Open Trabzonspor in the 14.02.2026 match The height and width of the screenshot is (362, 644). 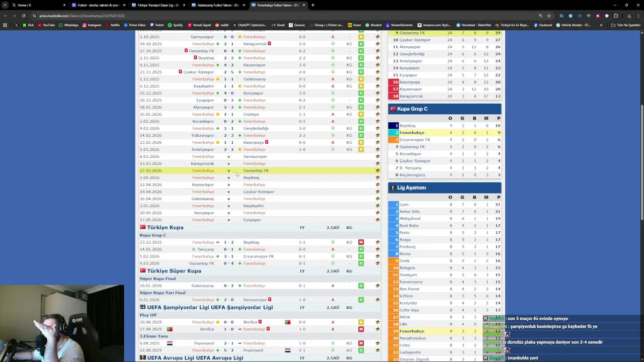(202, 135)
